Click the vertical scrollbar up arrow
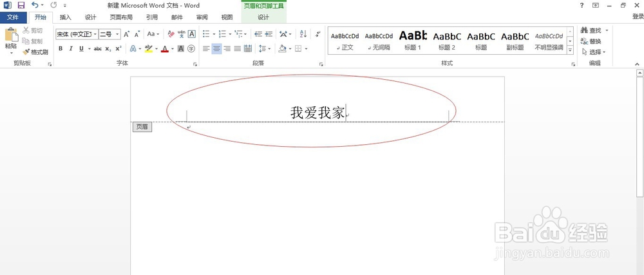Image resolution: width=644 pixels, height=275 pixels. coord(640,73)
